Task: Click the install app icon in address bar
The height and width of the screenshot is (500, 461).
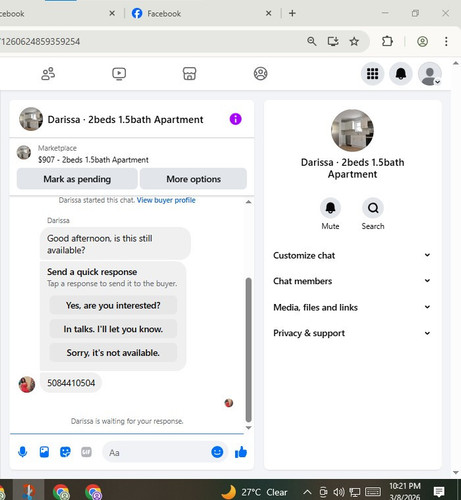Action: (333, 41)
